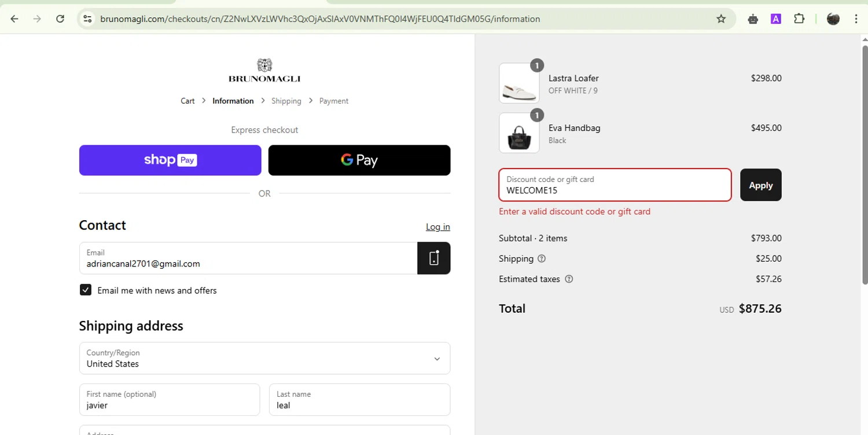868x435 pixels.
Task: Click the First name field
Action: point(170,400)
